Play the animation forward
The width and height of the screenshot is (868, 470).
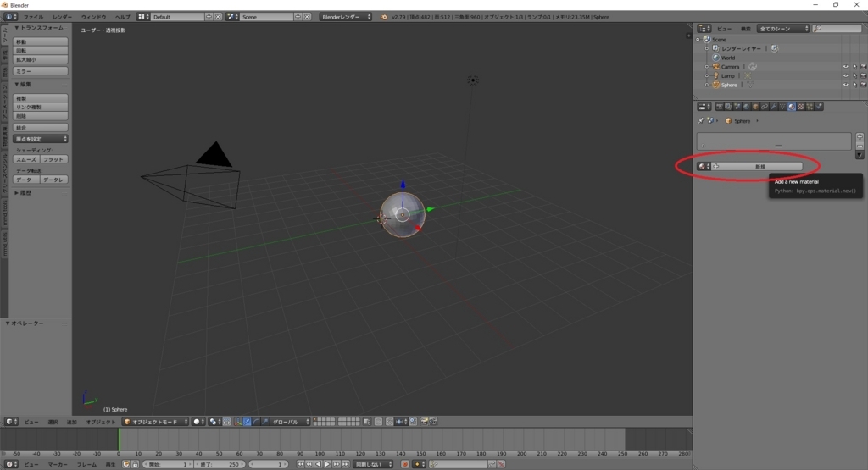click(327, 464)
